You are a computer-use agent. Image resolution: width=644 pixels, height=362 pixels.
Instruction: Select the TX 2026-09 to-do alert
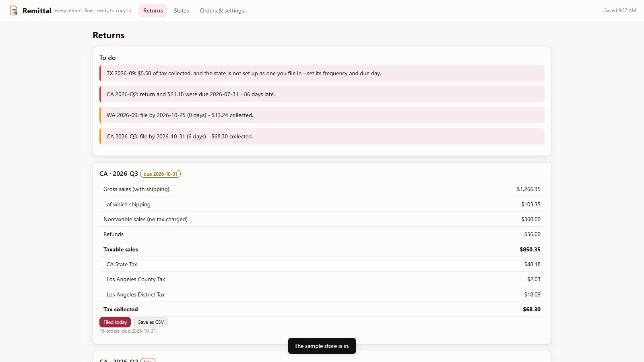[322, 73]
